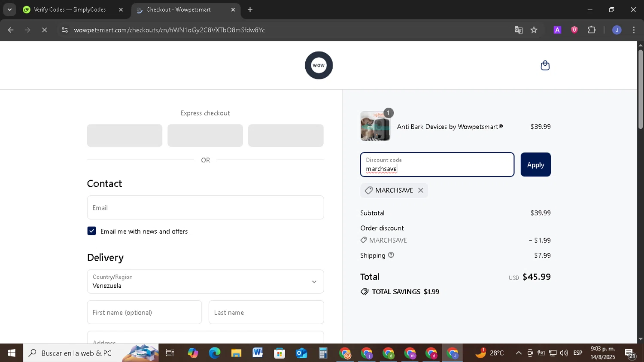Close the Checkout - Wowpetsmart tab
This screenshot has width=644, height=362.
coord(233,9)
